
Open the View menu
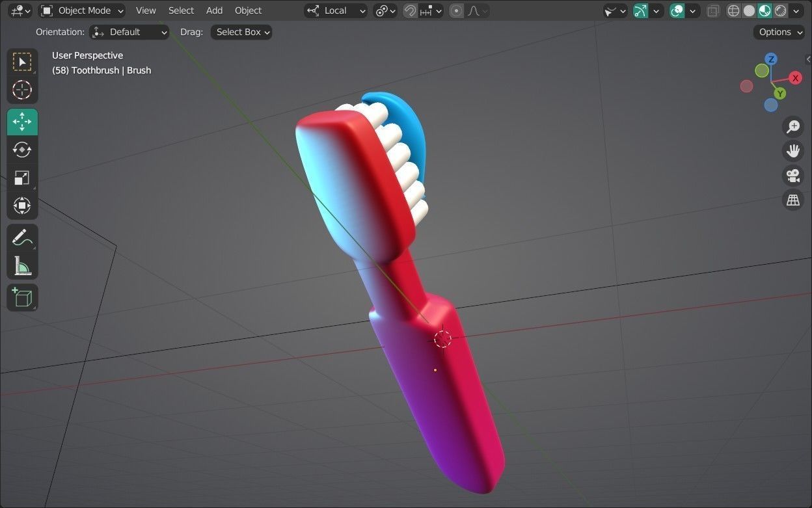click(x=145, y=10)
